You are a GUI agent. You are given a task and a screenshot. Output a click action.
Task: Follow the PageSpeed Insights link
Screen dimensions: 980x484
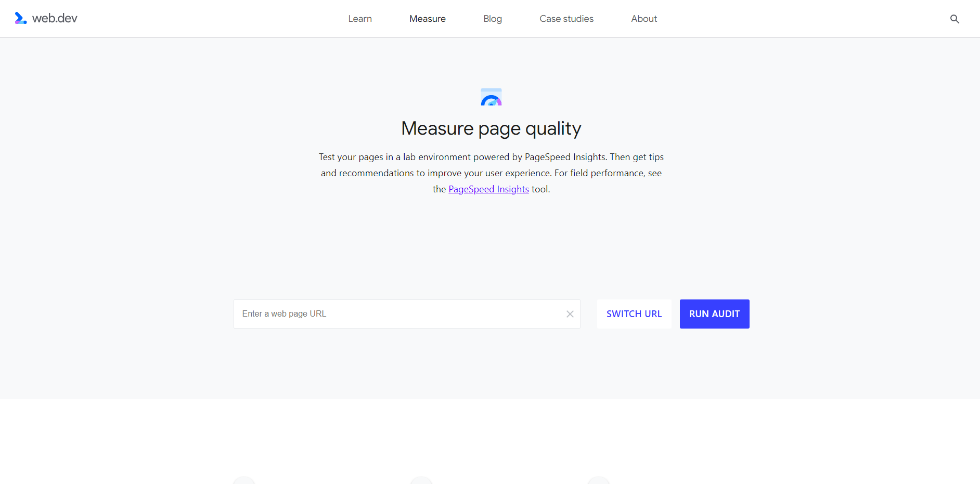pos(488,189)
